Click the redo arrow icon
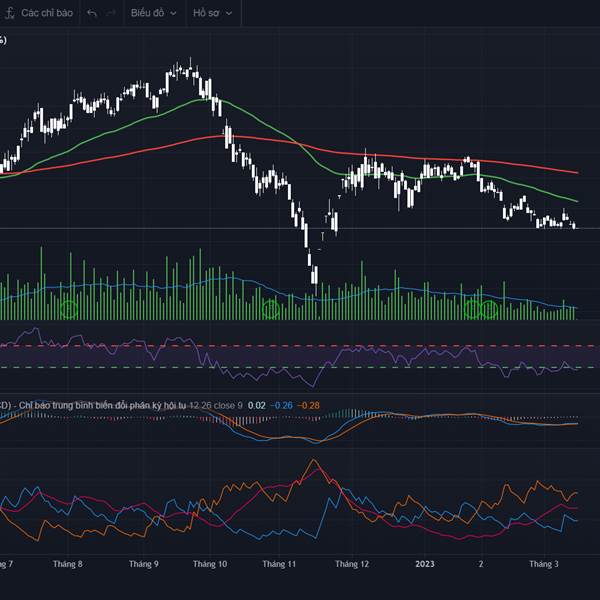The height and width of the screenshot is (600, 600). (x=112, y=13)
